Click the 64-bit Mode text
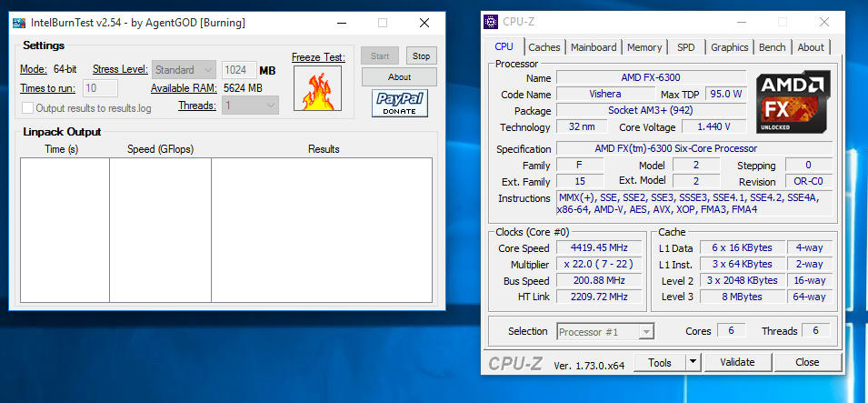Viewport: 868px width, 403px height. tap(65, 70)
